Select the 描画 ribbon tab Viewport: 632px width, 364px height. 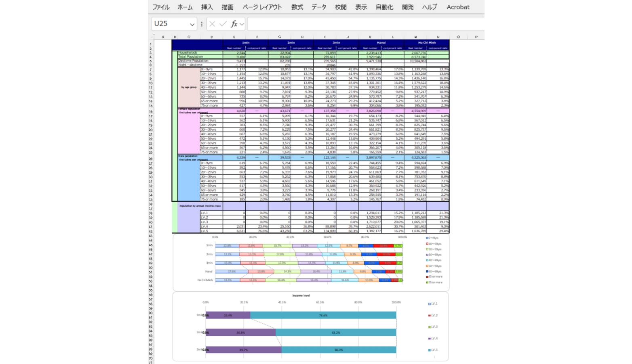pyautogui.click(x=228, y=7)
